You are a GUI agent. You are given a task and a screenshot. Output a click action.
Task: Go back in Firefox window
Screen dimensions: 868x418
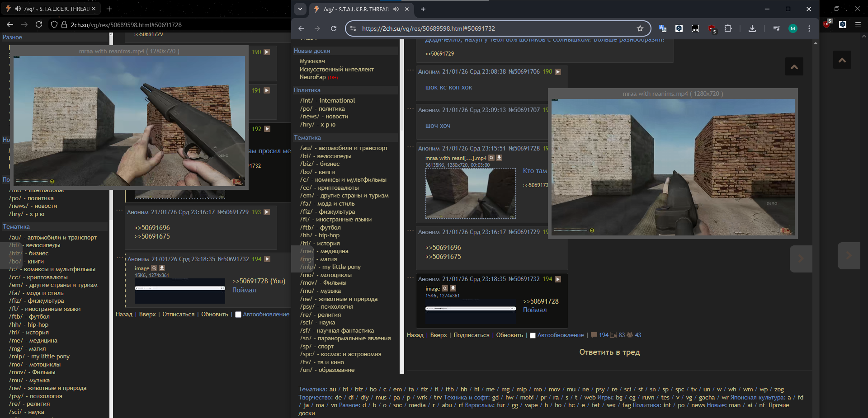tap(10, 24)
